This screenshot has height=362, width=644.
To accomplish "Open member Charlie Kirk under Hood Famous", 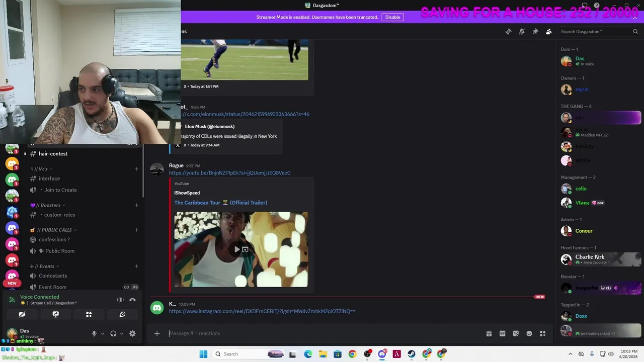I will click(599, 259).
